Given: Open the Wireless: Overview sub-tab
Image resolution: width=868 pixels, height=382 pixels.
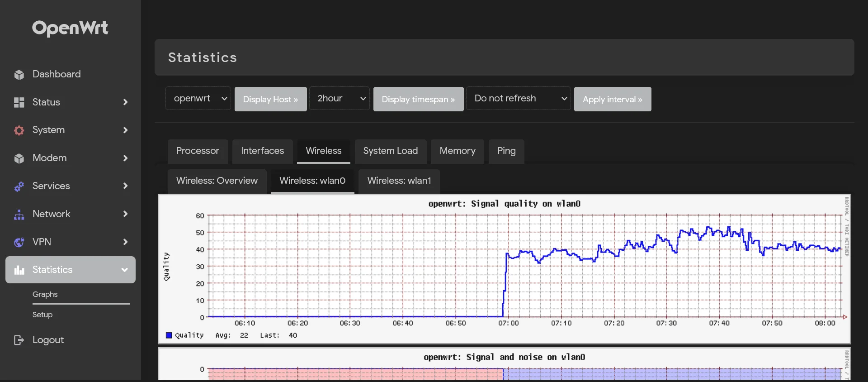Looking at the screenshot, I should point(217,181).
